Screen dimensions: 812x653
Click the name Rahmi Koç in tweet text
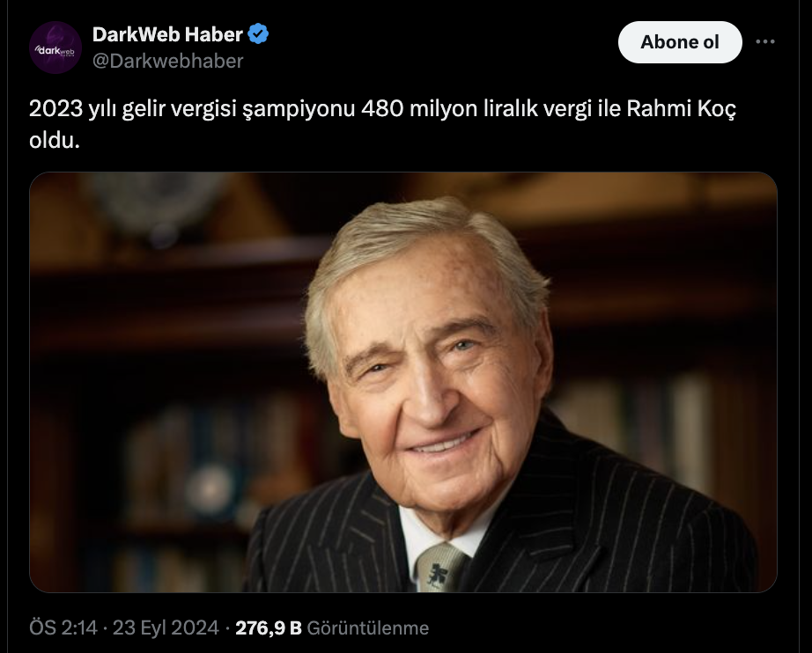[x=682, y=109]
